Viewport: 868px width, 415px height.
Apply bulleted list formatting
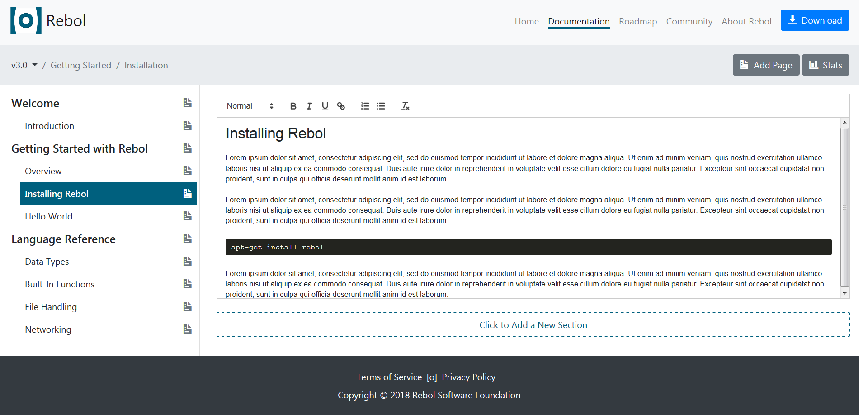(x=381, y=106)
